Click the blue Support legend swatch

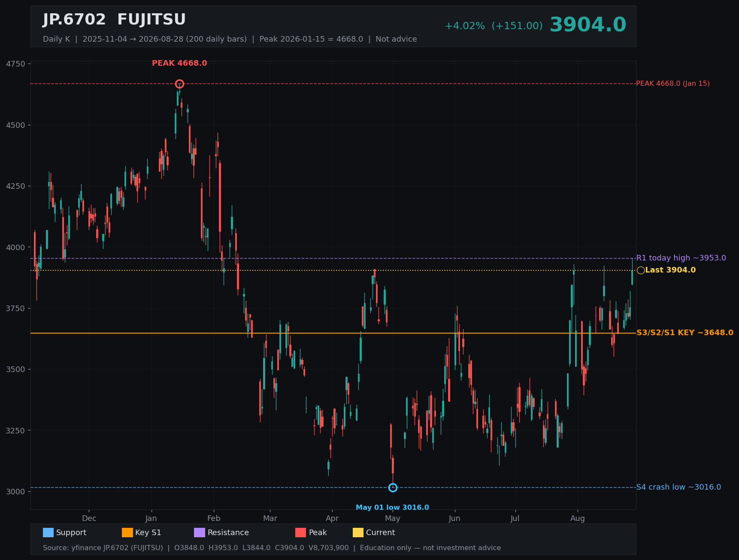point(48,533)
